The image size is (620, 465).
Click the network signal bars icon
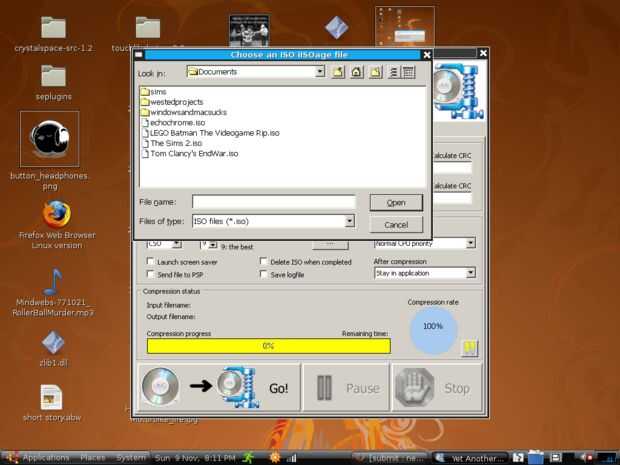coord(292,458)
